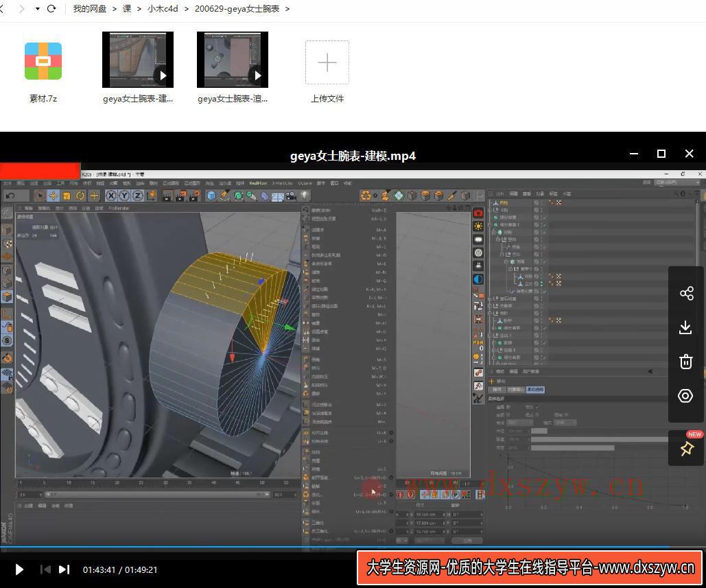Click the 200629-geya女士腕表 breadcrumb folder
This screenshot has width=706, height=588.
[237, 9]
